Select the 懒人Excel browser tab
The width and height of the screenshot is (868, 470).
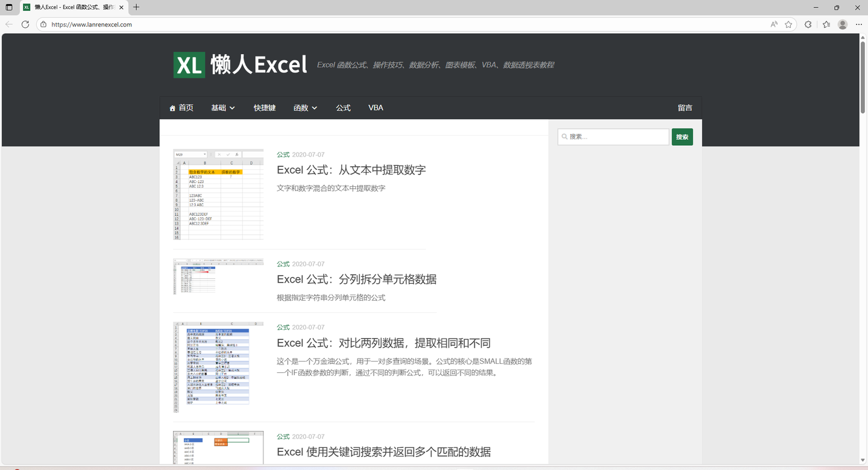point(74,7)
